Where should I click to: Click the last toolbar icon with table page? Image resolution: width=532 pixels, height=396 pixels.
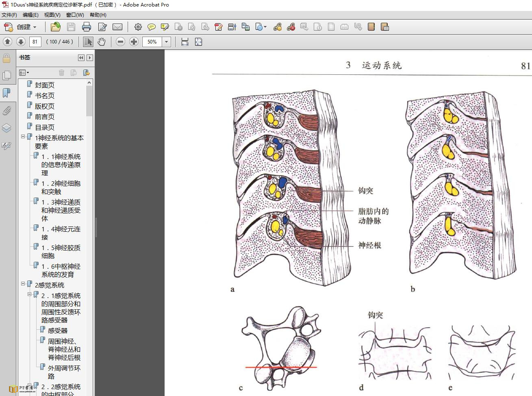point(385,27)
